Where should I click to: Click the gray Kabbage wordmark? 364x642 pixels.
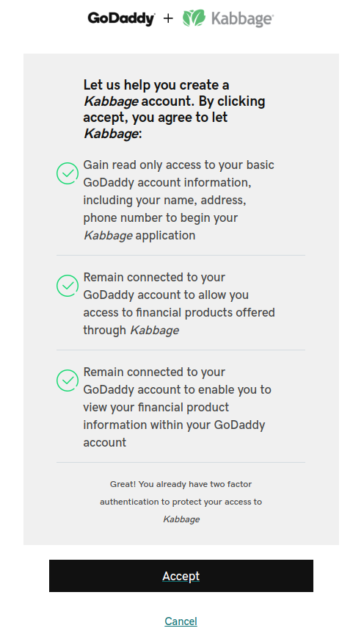[242, 19]
